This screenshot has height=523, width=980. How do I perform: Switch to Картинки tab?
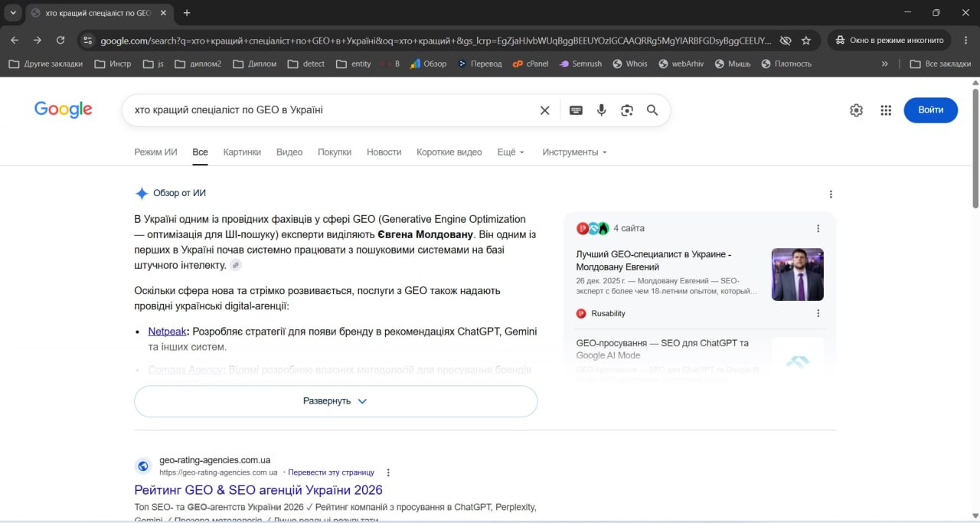(x=242, y=152)
